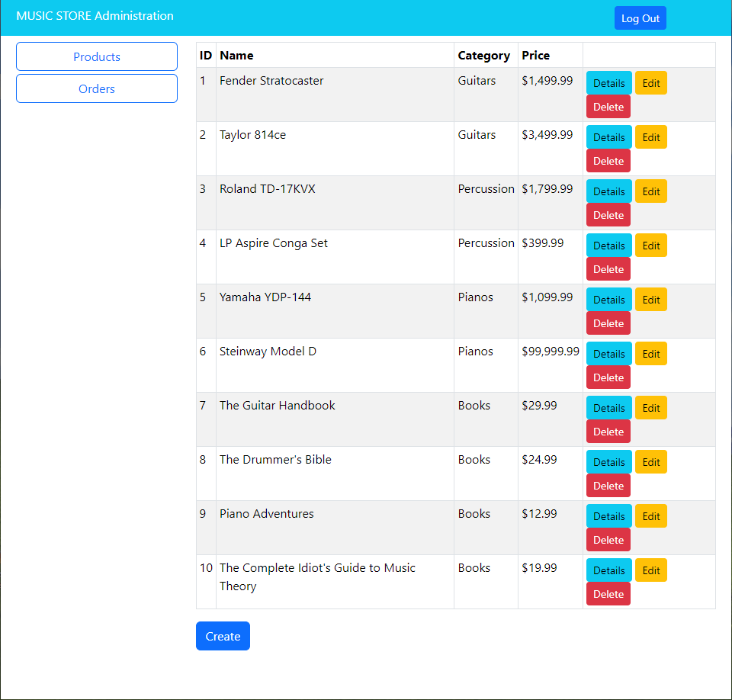Viewport: 732px width, 700px height.
Task: Open details for The Guitar Handbook
Action: (608, 408)
